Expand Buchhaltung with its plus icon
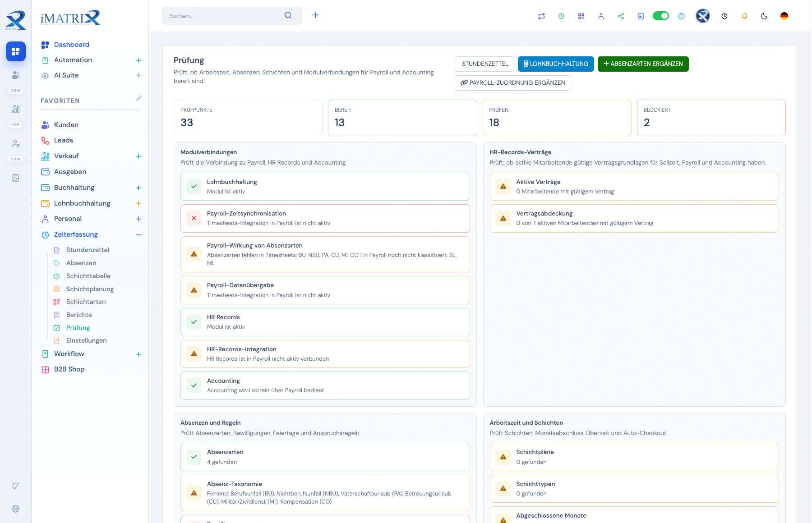 tap(138, 188)
